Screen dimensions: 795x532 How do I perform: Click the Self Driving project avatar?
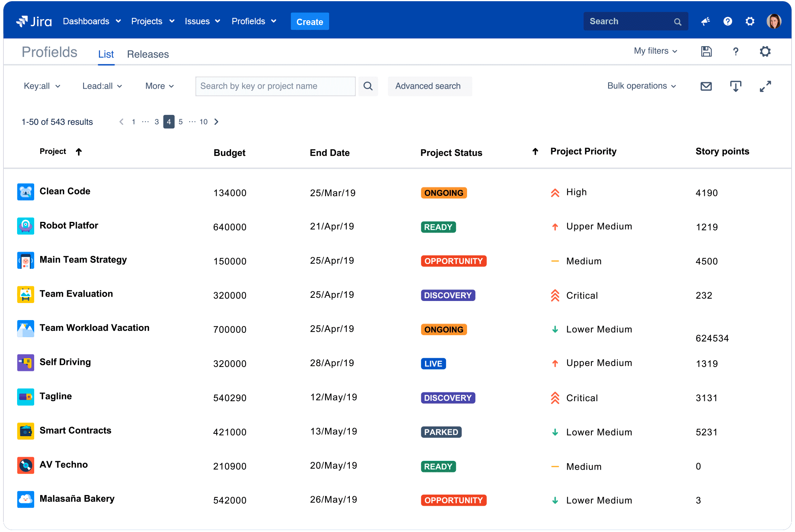pyautogui.click(x=25, y=363)
